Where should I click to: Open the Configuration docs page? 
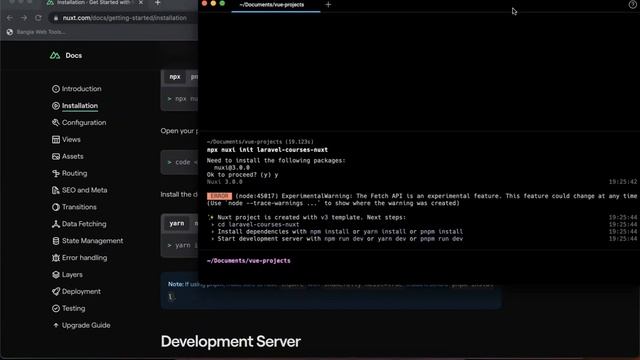84,122
